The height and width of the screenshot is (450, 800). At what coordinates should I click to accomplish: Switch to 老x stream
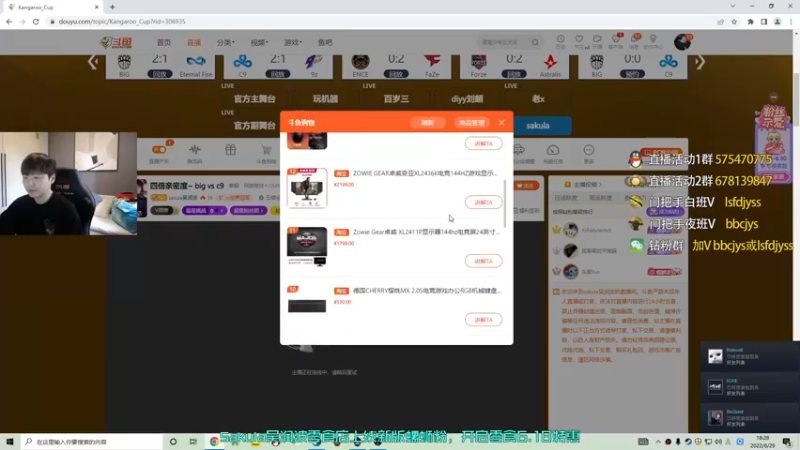(x=538, y=99)
